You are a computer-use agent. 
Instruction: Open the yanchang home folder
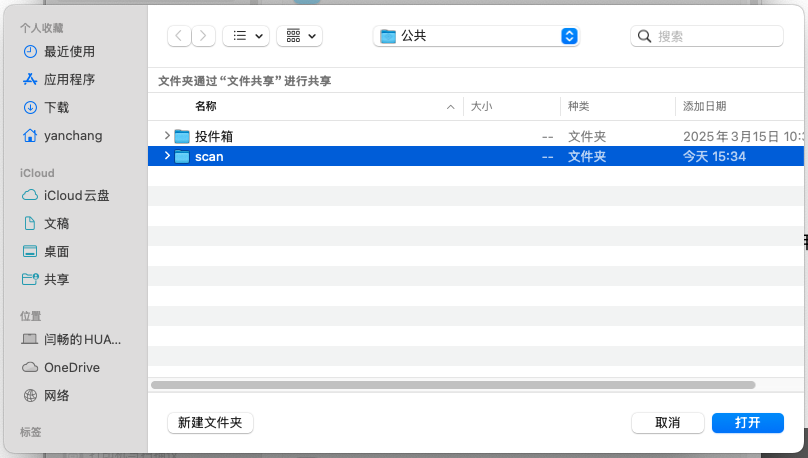tap(72, 135)
